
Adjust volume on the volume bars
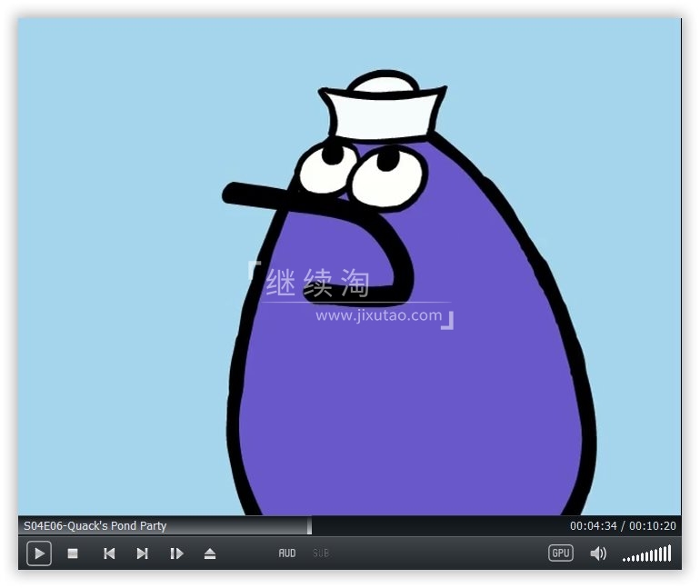647,553
